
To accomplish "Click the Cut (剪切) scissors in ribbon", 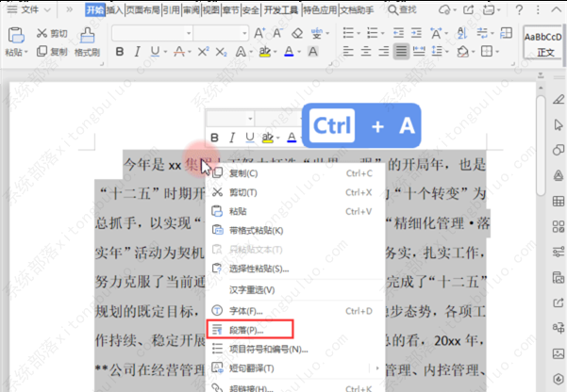I will 42,33.
